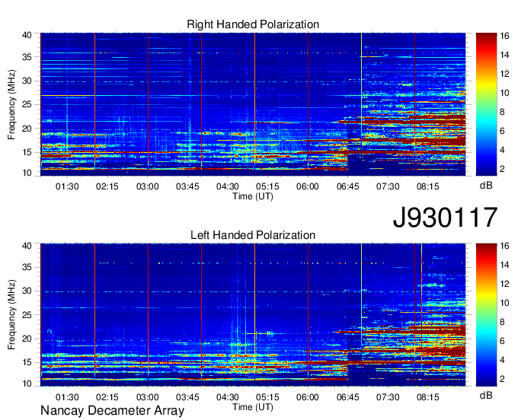This screenshot has height=420, width=518.
Task: Click the 07:30 tick on bottom time axis
Action: tap(388, 397)
